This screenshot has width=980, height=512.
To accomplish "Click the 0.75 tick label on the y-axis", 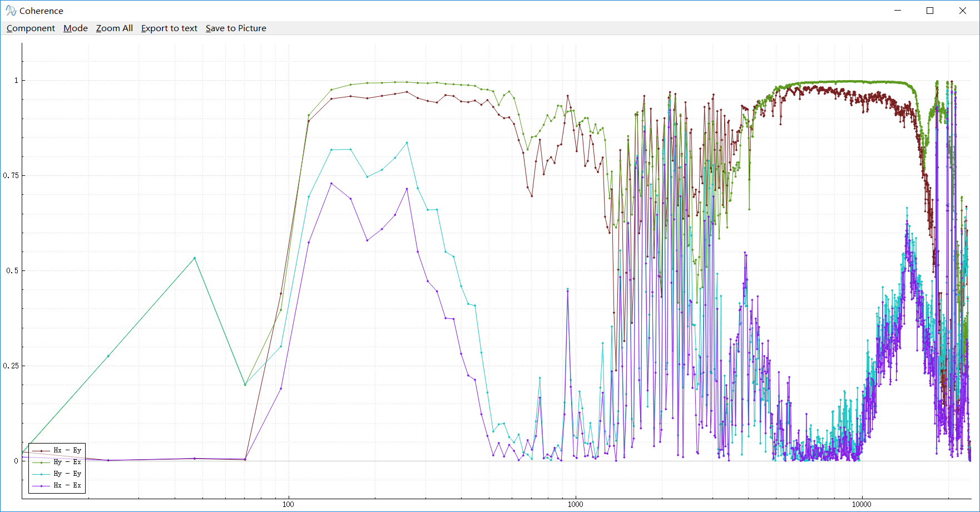I will [11, 175].
